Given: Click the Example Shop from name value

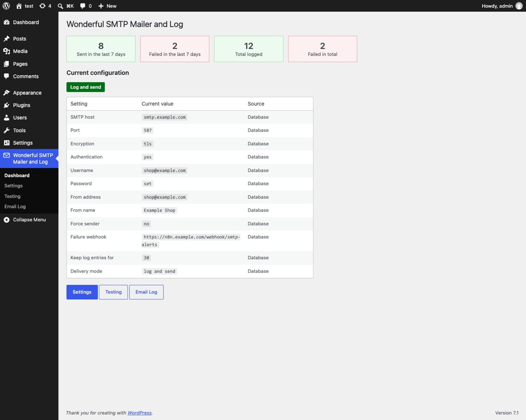Looking at the screenshot, I should 159,210.
